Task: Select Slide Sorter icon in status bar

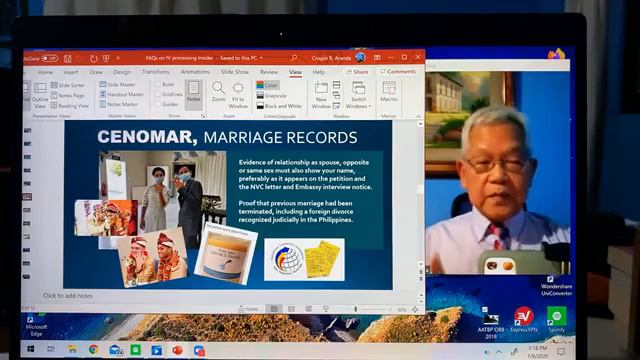Action: click(x=291, y=309)
